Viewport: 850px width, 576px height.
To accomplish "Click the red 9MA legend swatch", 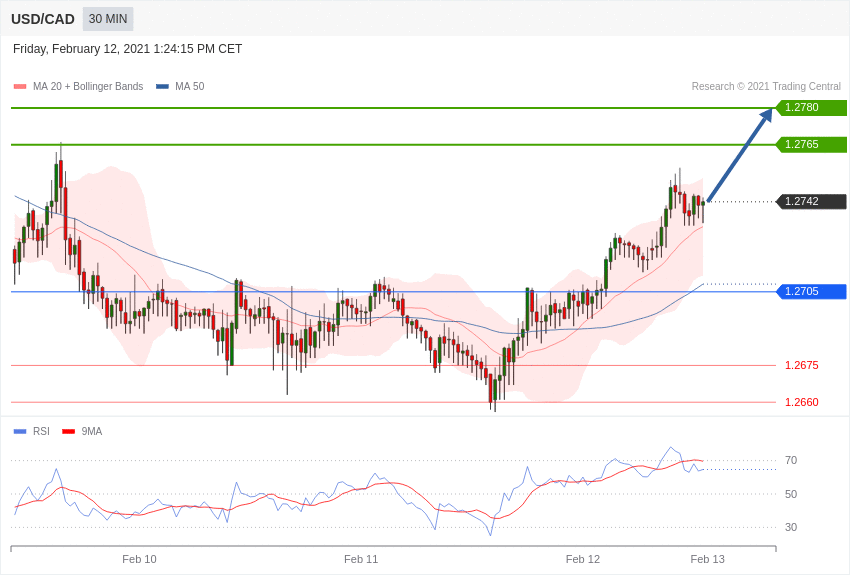I will (69, 431).
